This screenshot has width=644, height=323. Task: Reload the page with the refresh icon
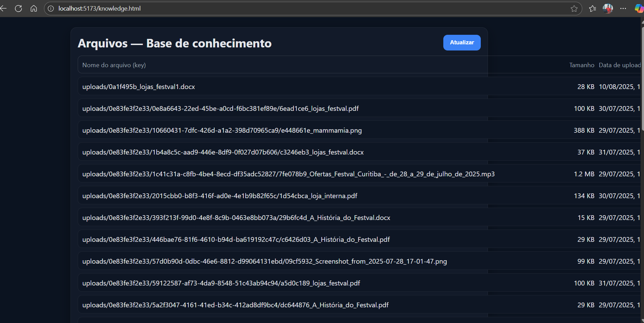point(18,9)
